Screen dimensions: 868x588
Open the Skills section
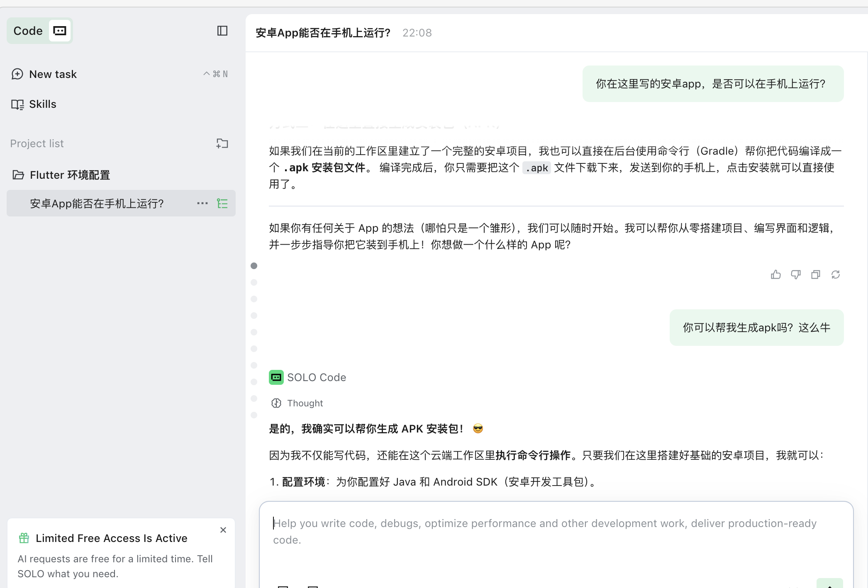click(x=43, y=104)
